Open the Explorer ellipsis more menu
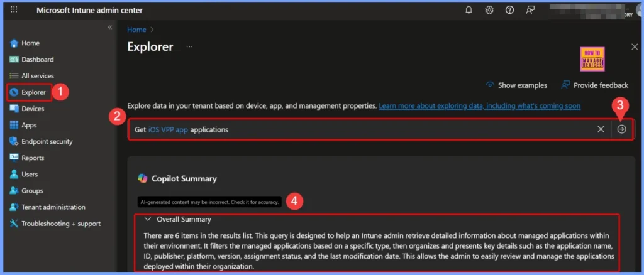Screen dimensions: 644x275 pos(189,47)
